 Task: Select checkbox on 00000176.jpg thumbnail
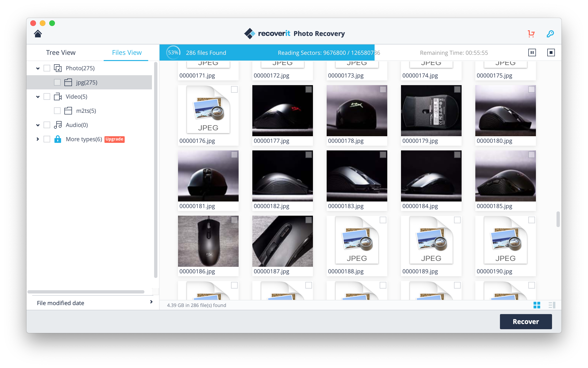[234, 90]
